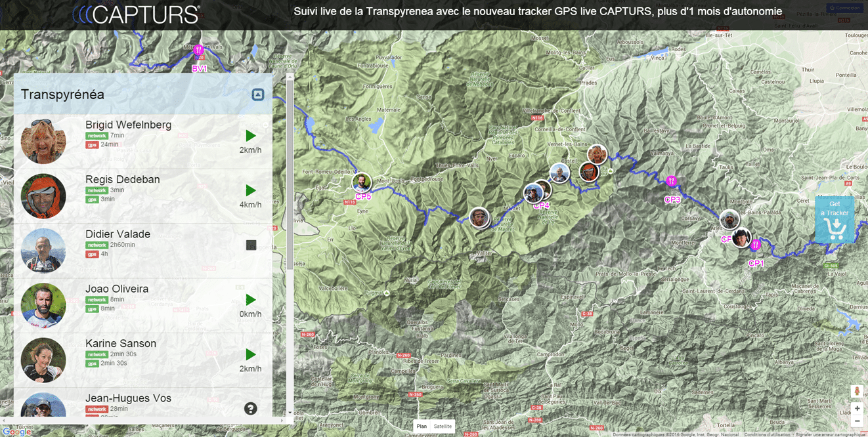868x437 pixels.
Task: Click the black-cap runner avatar near CP1
Action: pos(741,238)
